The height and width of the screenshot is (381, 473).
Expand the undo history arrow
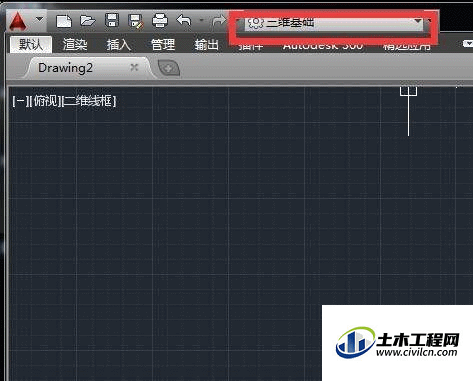201,20
